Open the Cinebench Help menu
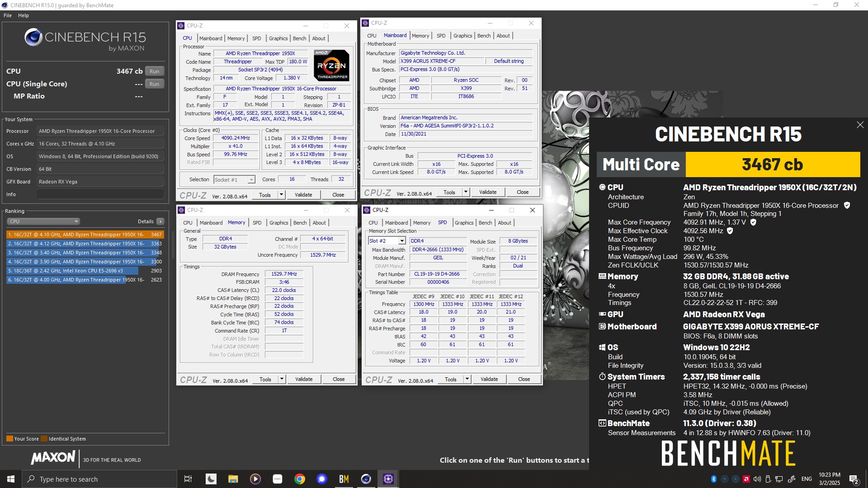Screen dimensions: 868x488 pos(24,15)
